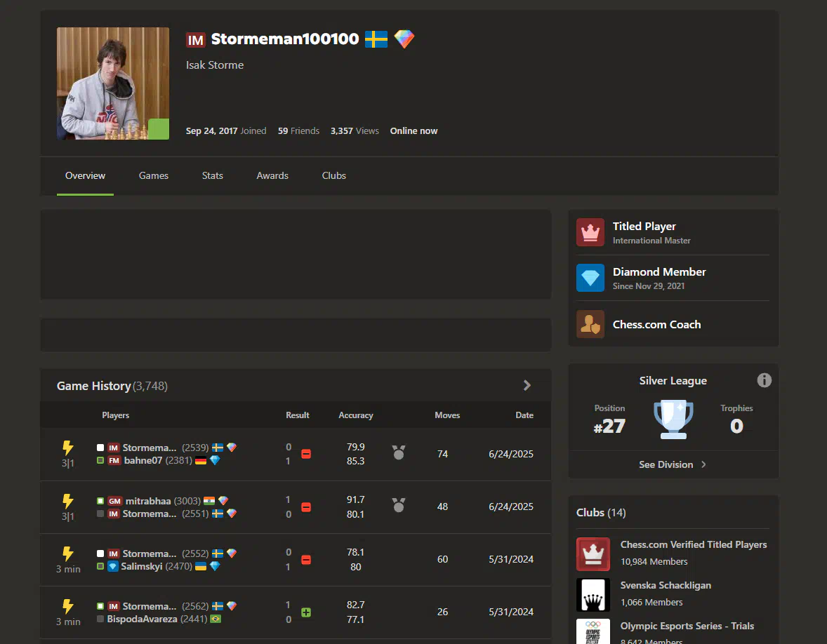Open opponent Salimskyi's profile
Screen dimensions: 827x644
pos(141,567)
